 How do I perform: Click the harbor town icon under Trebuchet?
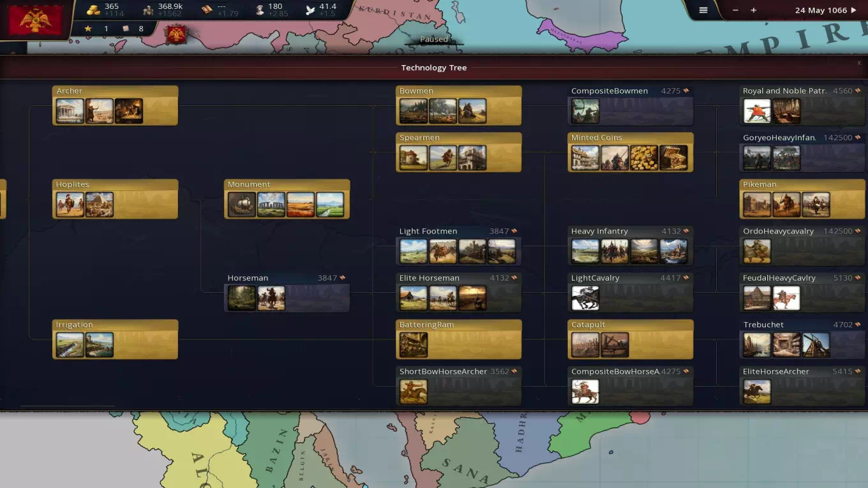(757, 345)
